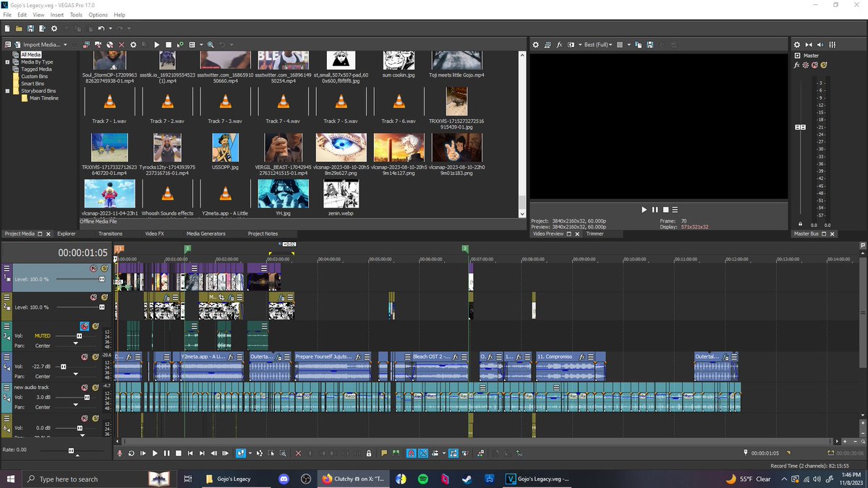
Task: Copy preview snapshot to clipboard
Action: (x=638, y=45)
